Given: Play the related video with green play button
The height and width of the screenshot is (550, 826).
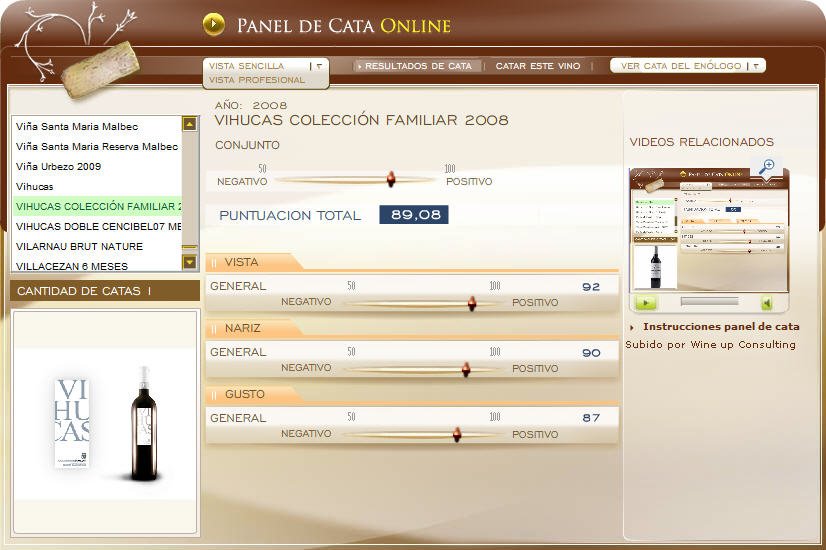Looking at the screenshot, I should [x=646, y=302].
